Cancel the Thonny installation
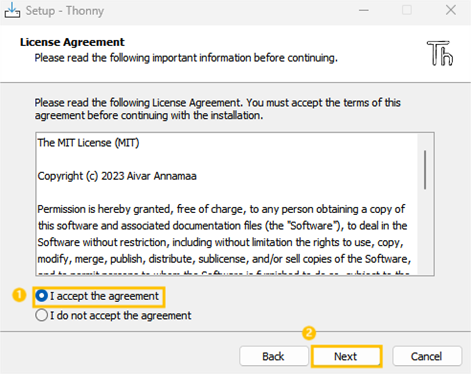Image resolution: width=471 pixels, height=374 pixels. click(427, 356)
